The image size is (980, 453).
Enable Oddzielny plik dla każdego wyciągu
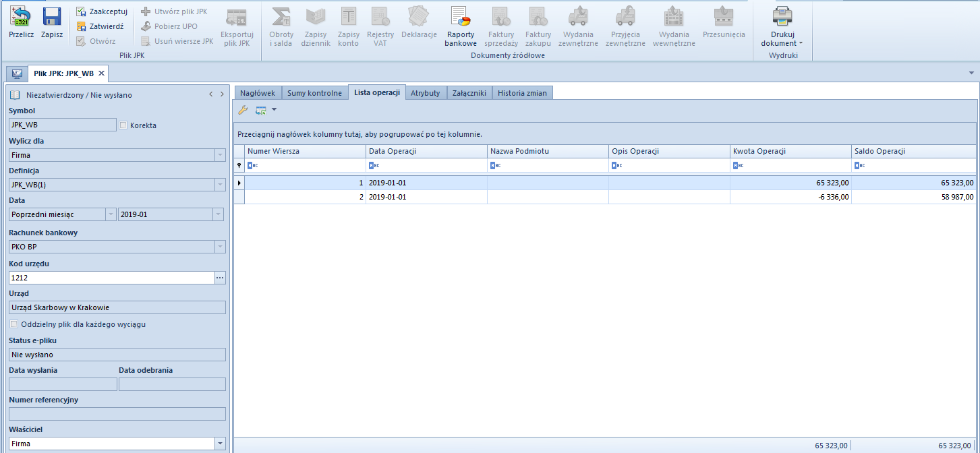coord(15,324)
